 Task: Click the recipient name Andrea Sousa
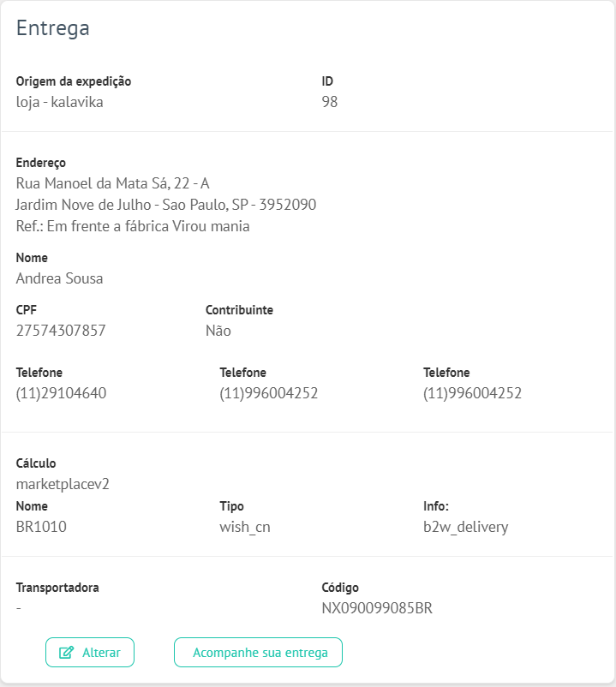[60, 278]
